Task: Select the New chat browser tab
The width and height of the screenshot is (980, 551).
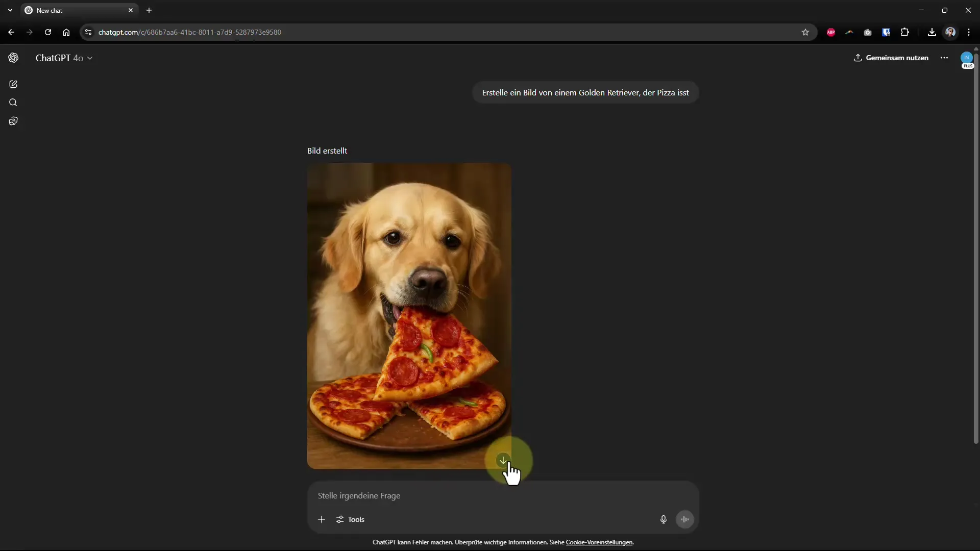Action: [x=79, y=10]
